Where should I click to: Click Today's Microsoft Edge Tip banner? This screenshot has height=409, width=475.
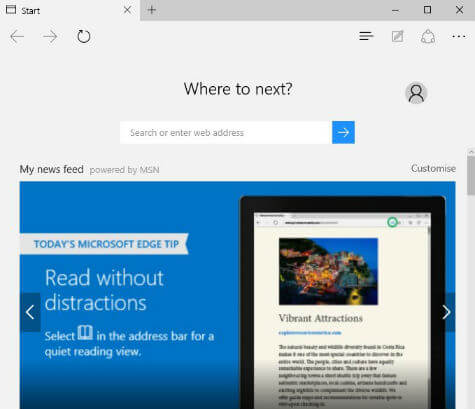coord(105,244)
